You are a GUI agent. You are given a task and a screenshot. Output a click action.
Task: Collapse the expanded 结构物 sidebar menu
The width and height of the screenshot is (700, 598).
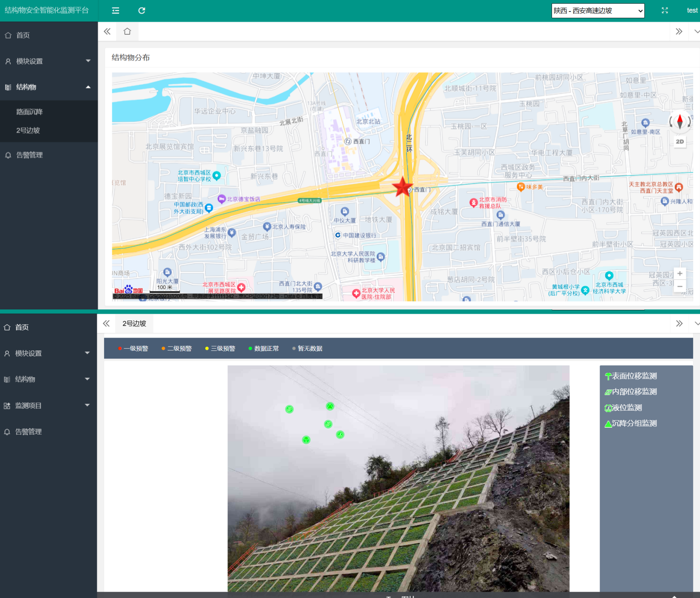coord(49,87)
